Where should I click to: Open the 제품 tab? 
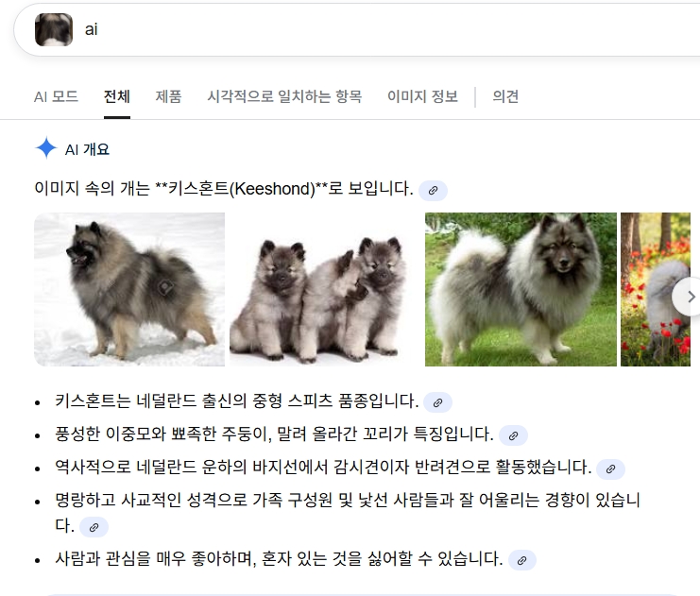click(168, 96)
